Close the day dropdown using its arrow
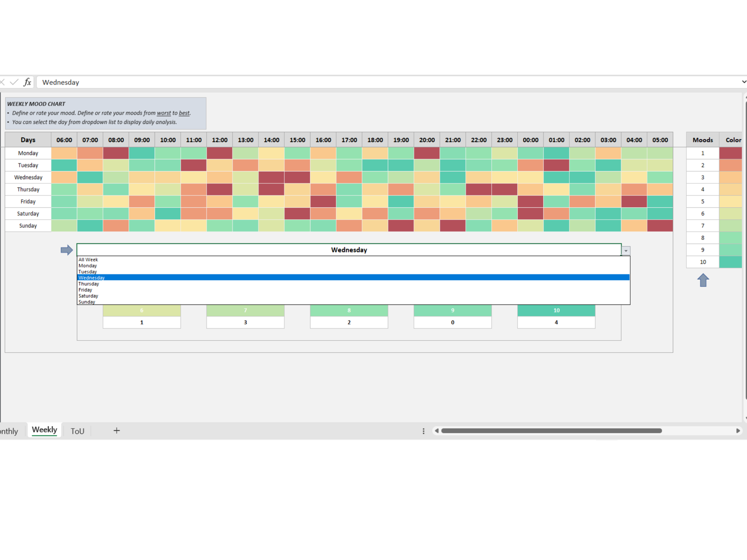 [x=626, y=251]
